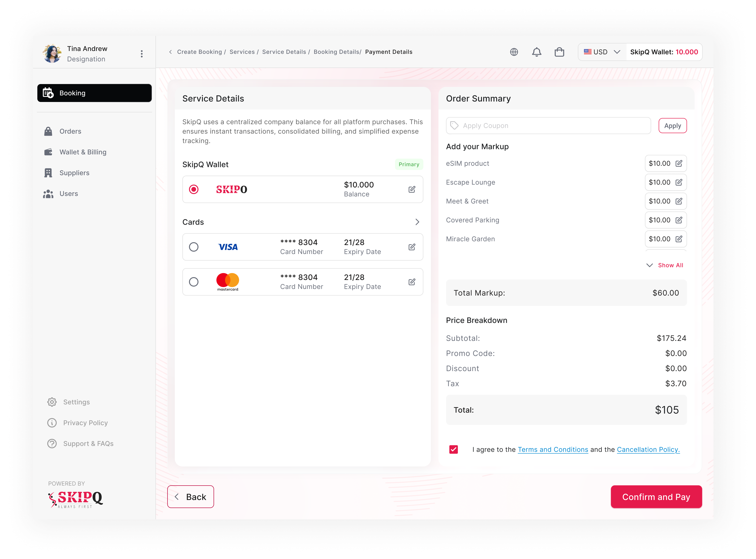Edit the Meet & Greet markup
This screenshot has height=559, width=756.
[x=679, y=201]
